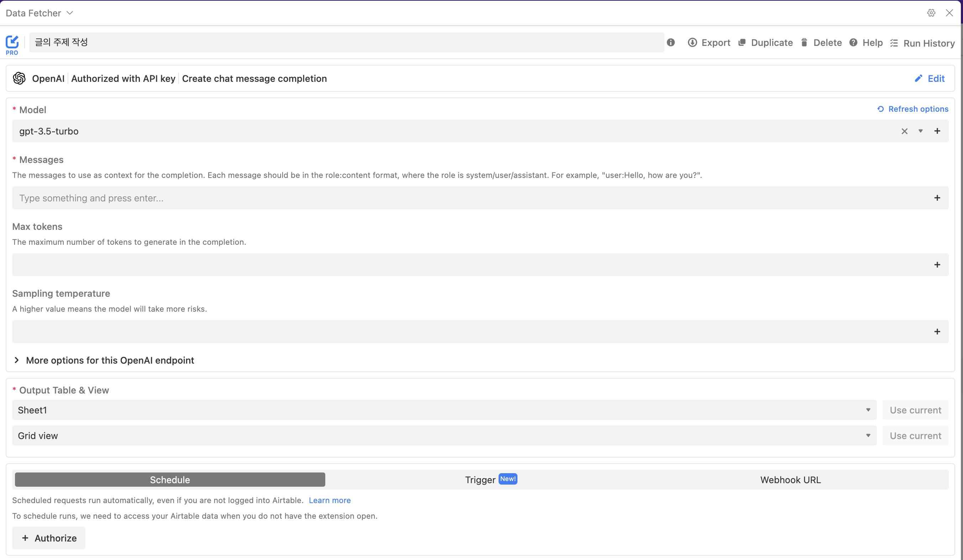Click the plus icon in Max tokens field
Viewport: 963px width, 560px height.
(x=937, y=265)
